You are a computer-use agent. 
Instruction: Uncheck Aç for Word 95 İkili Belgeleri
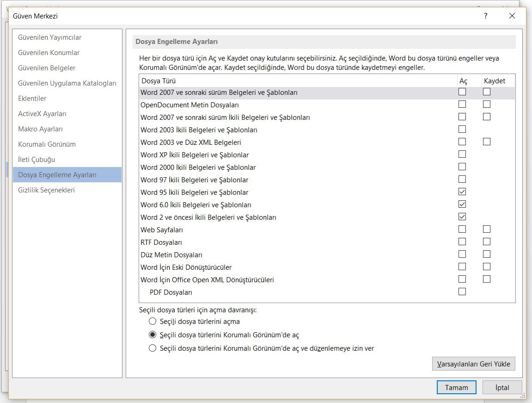click(462, 192)
